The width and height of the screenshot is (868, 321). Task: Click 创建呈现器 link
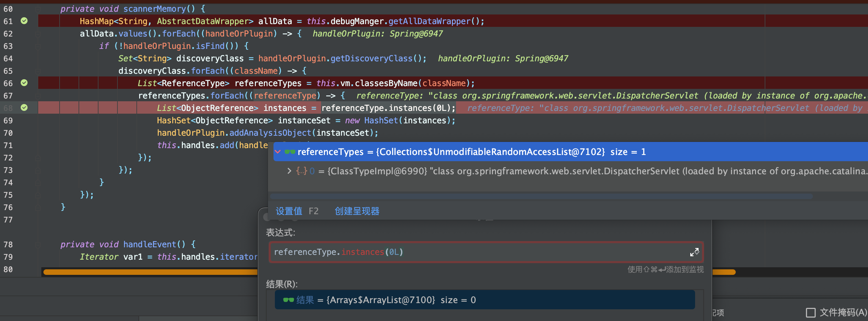pos(357,211)
